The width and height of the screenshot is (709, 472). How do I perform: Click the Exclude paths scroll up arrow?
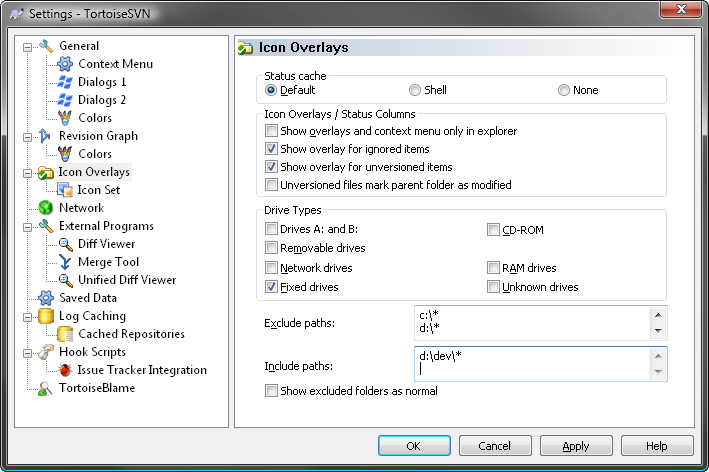[x=658, y=315]
